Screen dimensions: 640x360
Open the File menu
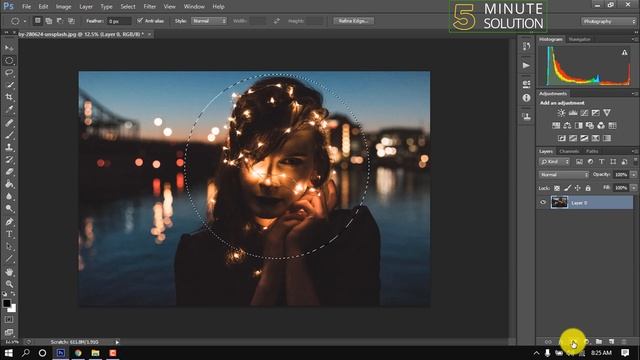pyautogui.click(x=27, y=7)
